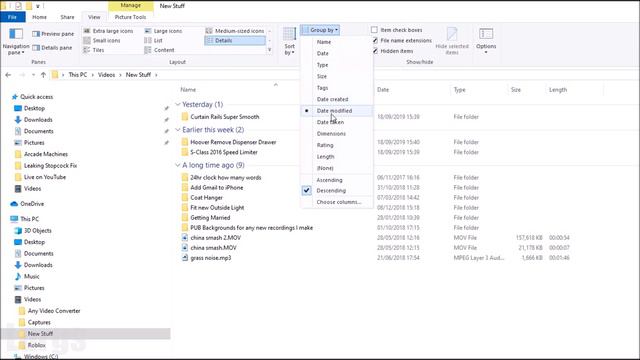Open the Picture Tools tab
The width and height of the screenshot is (640, 360).
point(130,17)
